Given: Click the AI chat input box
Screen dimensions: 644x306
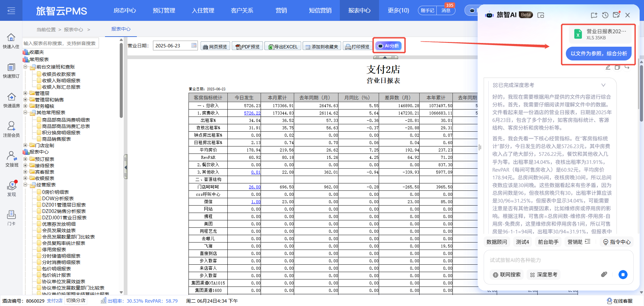Looking at the screenshot, I should [558, 260].
